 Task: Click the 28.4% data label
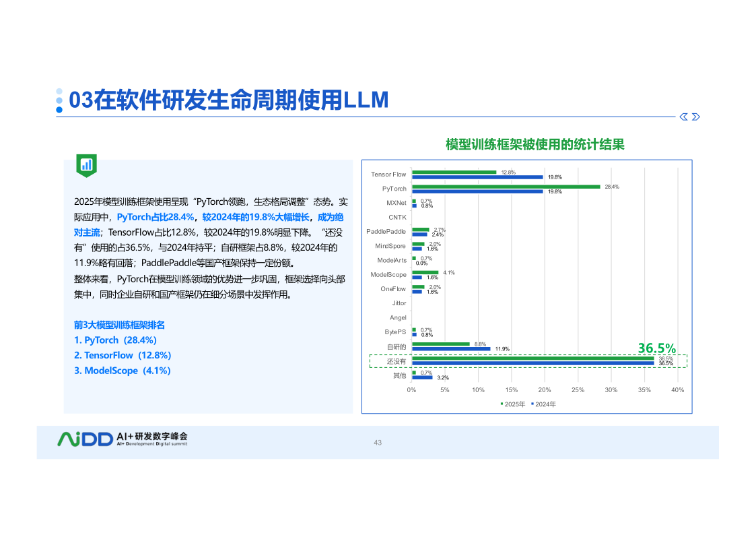pyautogui.click(x=612, y=187)
